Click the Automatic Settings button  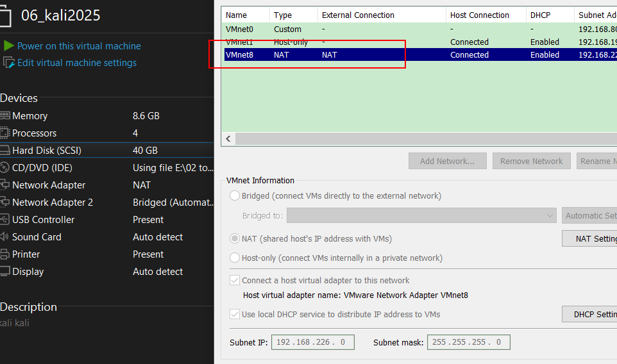[589, 215]
